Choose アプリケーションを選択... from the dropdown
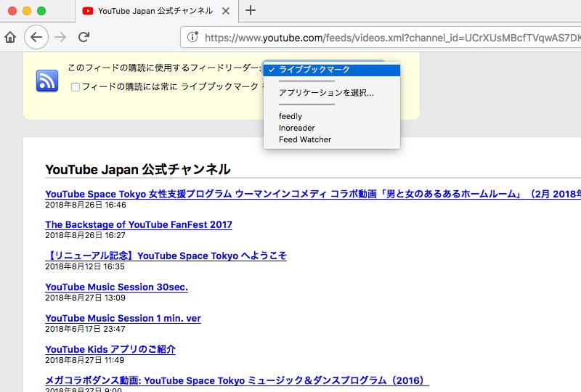Image resolution: width=581 pixels, height=392 pixels. pos(332,93)
